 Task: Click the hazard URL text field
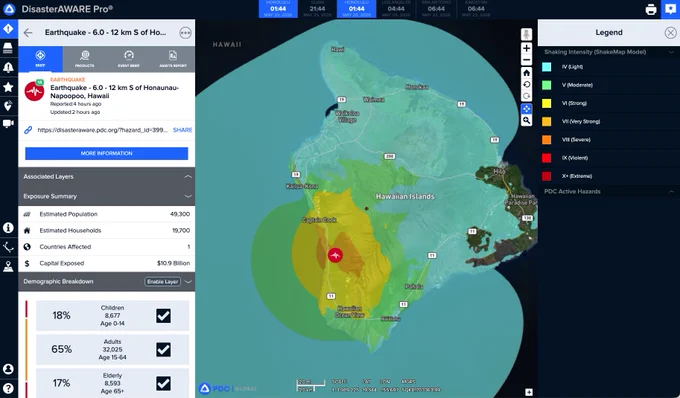click(103, 130)
